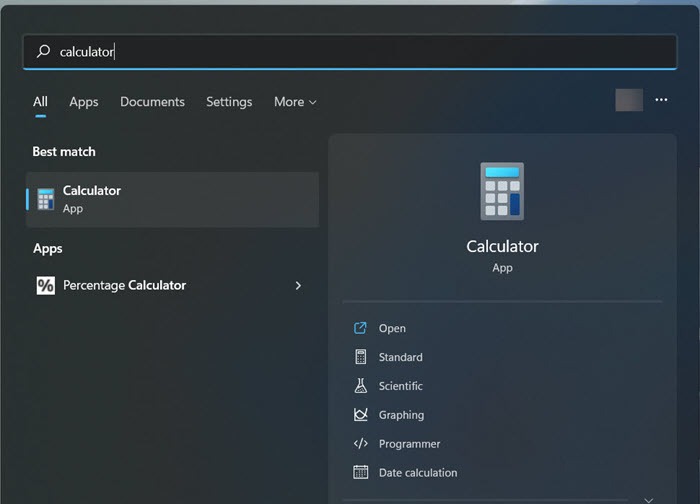Select the Settings search filter tab
The height and width of the screenshot is (504, 700).
click(229, 102)
